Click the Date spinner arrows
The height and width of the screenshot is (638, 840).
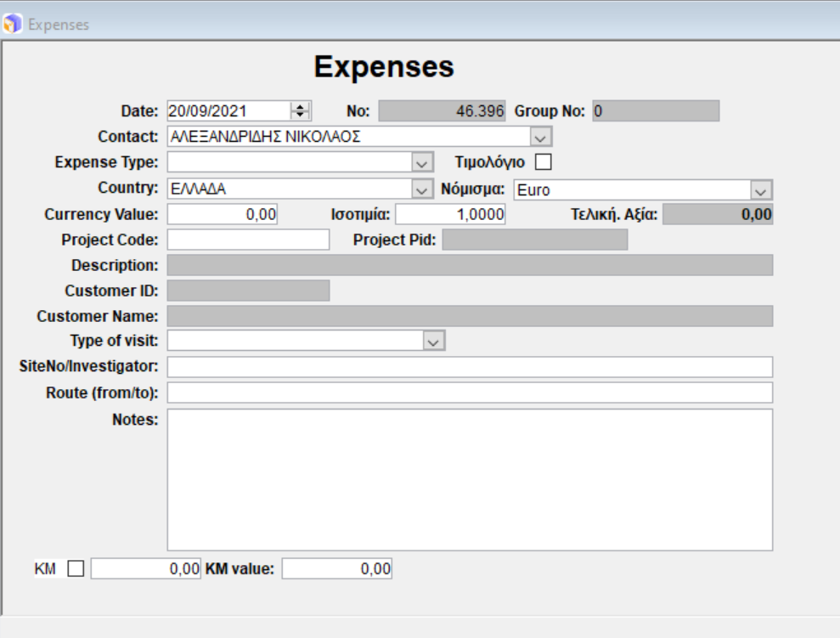301,110
